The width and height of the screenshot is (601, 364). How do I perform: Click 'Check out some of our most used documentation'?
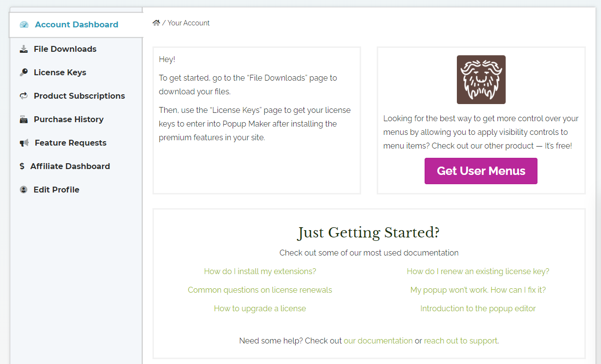369,253
